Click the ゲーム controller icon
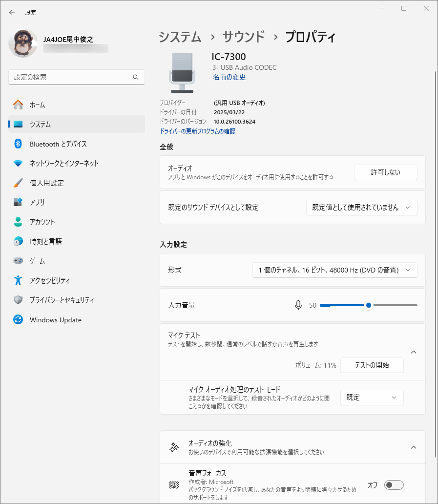 (x=18, y=261)
